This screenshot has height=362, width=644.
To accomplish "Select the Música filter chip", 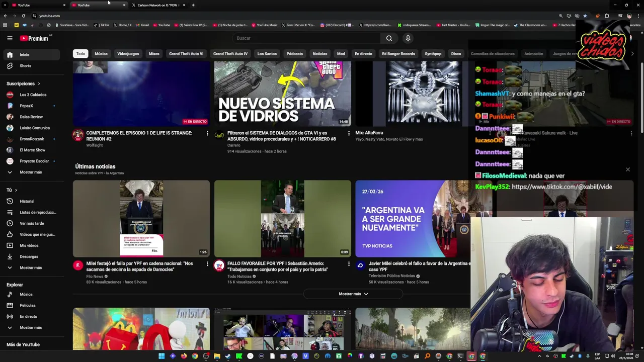I will pyautogui.click(x=101, y=54).
